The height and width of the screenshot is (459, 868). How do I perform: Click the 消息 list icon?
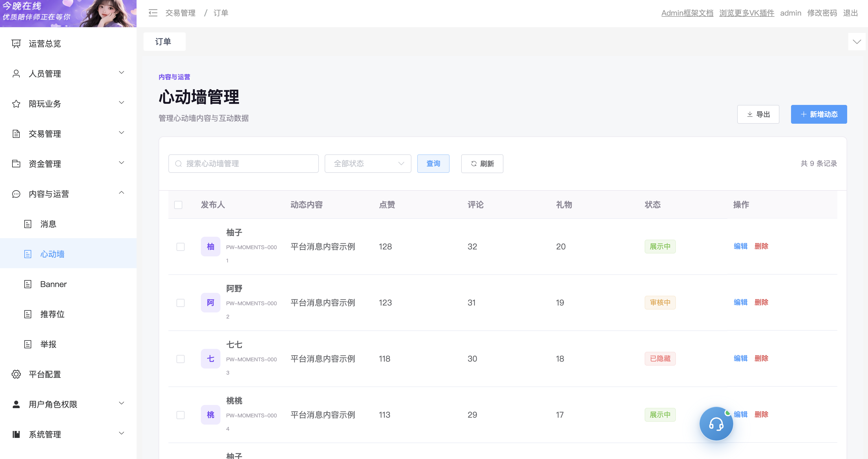pyautogui.click(x=28, y=224)
